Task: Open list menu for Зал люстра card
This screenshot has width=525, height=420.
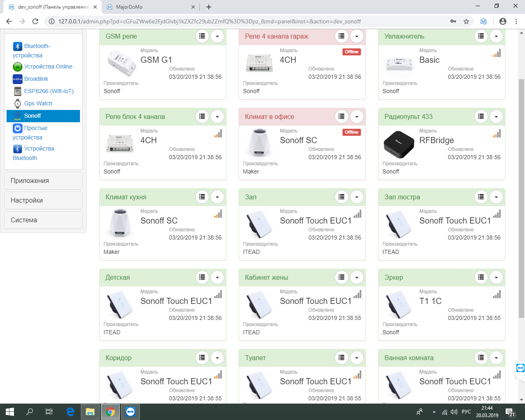Action: [x=481, y=197]
